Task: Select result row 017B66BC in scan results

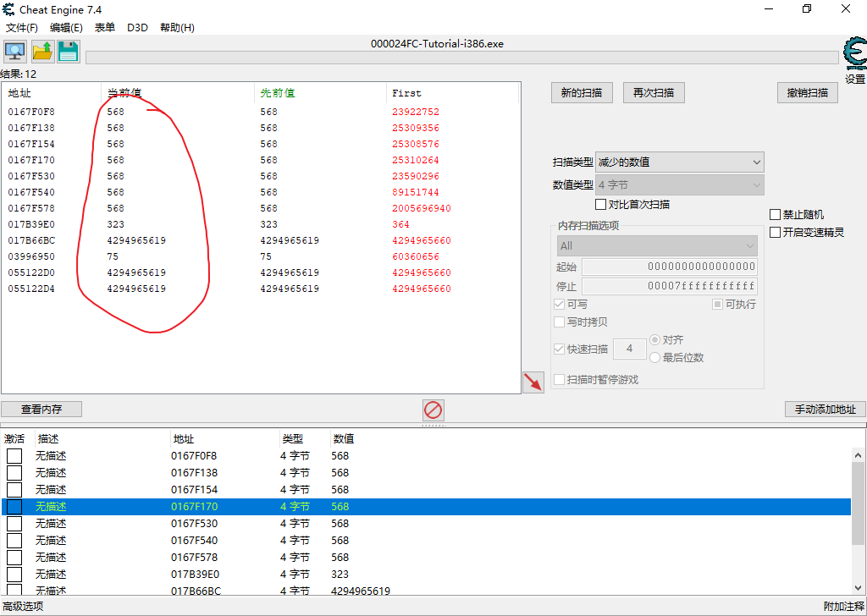Action: [x=261, y=240]
